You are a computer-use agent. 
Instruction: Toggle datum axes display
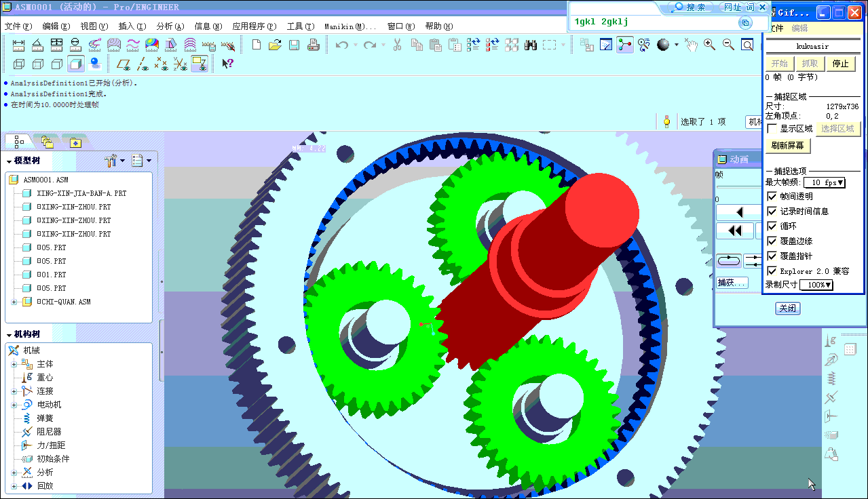click(143, 64)
